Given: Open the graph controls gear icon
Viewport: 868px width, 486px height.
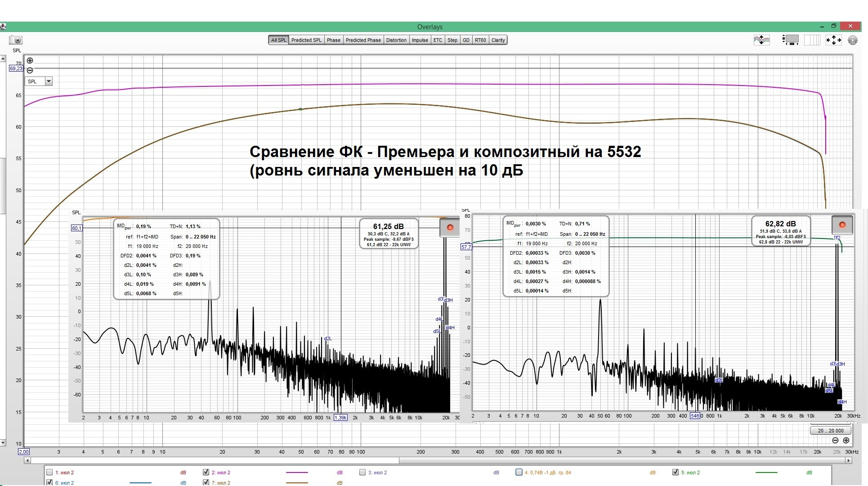Looking at the screenshot, I should [x=852, y=40].
